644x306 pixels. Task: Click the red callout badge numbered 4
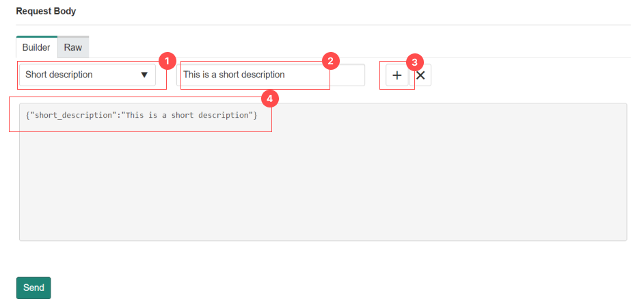coord(271,99)
